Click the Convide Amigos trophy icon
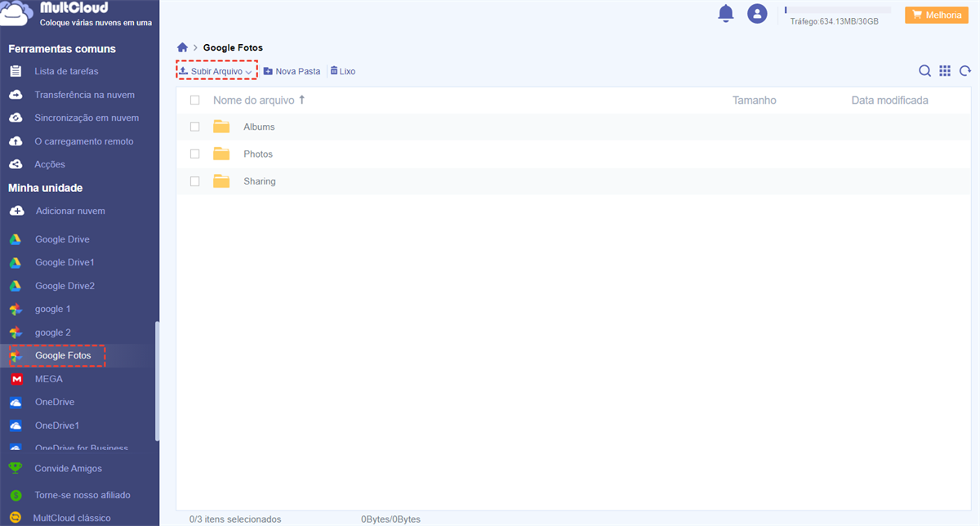 pos(15,468)
